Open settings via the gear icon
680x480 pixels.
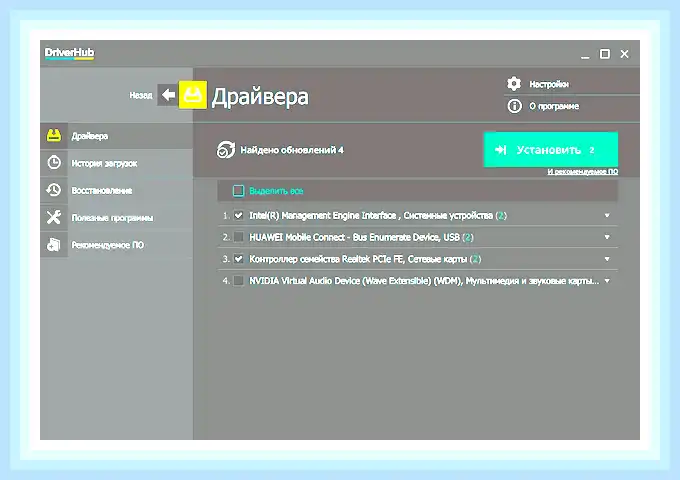click(514, 84)
